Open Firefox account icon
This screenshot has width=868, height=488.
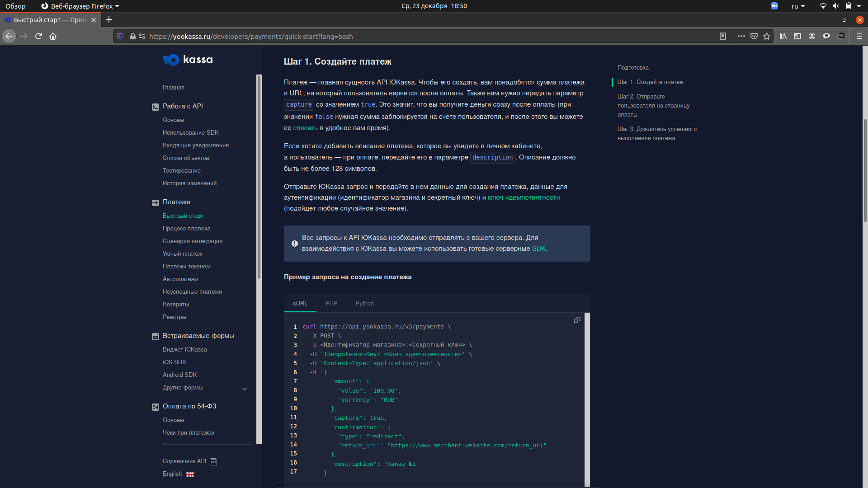[x=812, y=36]
